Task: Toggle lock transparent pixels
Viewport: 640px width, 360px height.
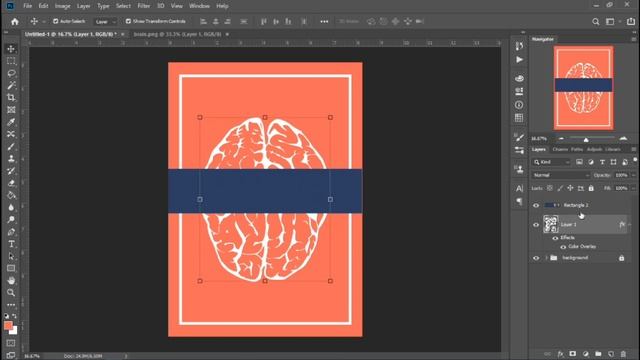Action: tap(550, 188)
